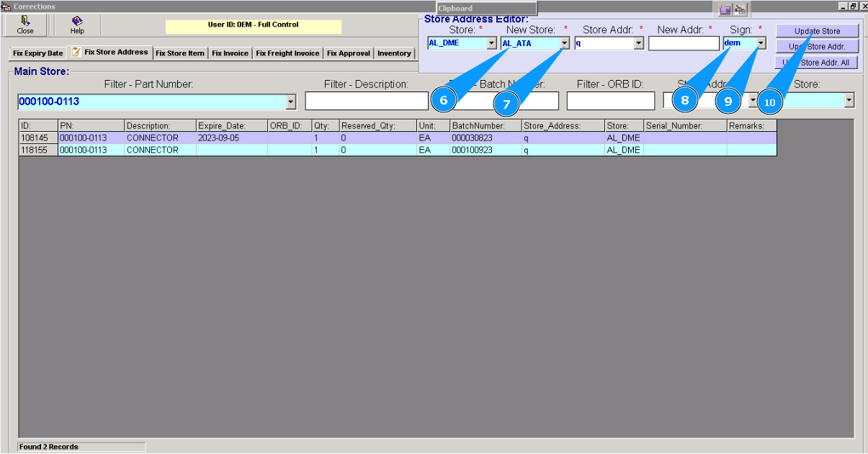Image resolution: width=868 pixels, height=454 pixels.
Task: Select the Fix Store Address tab
Action: click(x=110, y=52)
